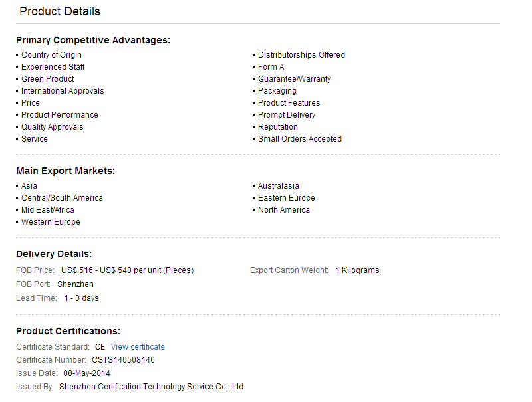Click the FOB Price value text

click(x=127, y=270)
